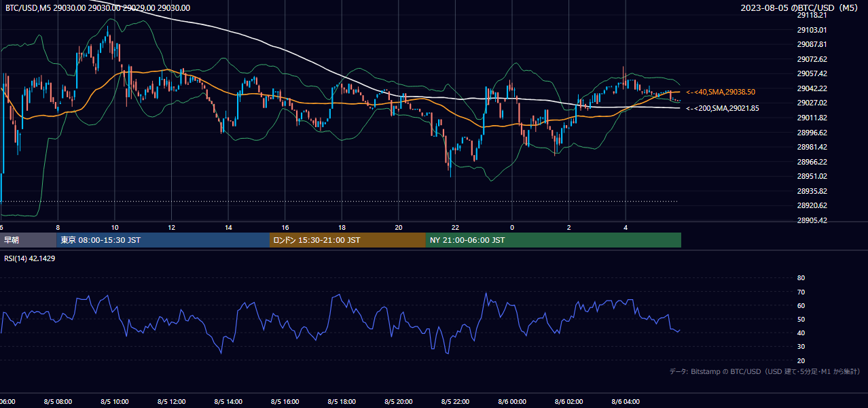Screen dimensions: 868x408
Task: Select the 29103.01 price axis label
Action: point(812,30)
